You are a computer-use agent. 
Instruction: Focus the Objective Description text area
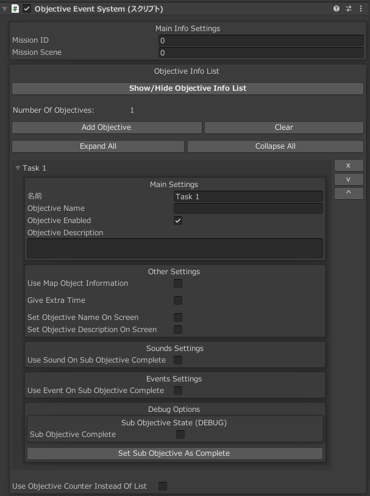point(175,248)
